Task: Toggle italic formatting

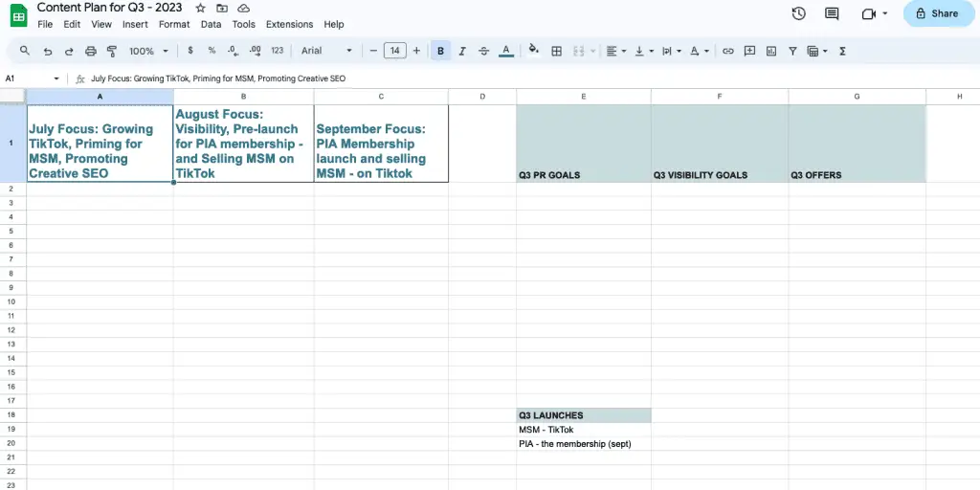Action: click(x=462, y=52)
